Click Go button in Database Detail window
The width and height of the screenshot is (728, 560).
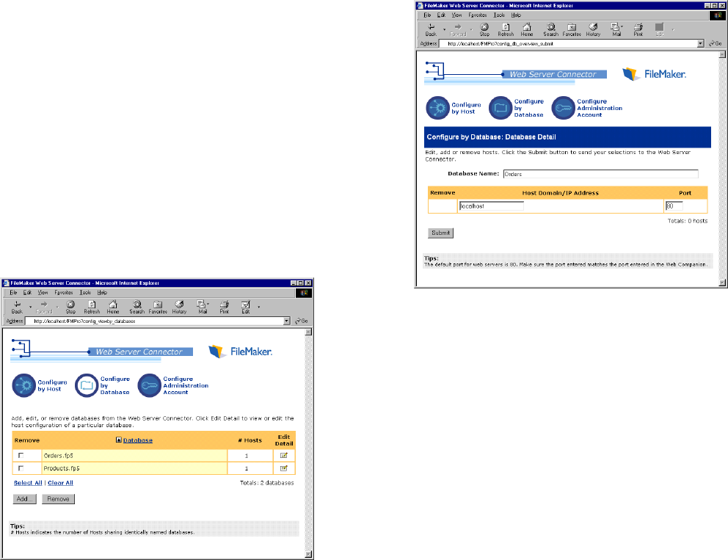click(x=716, y=43)
